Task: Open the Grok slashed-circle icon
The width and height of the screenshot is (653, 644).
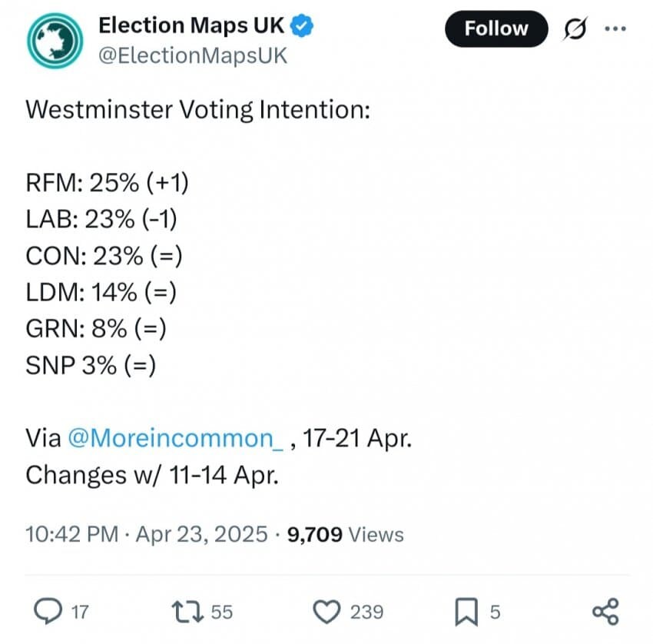Action: click(575, 28)
